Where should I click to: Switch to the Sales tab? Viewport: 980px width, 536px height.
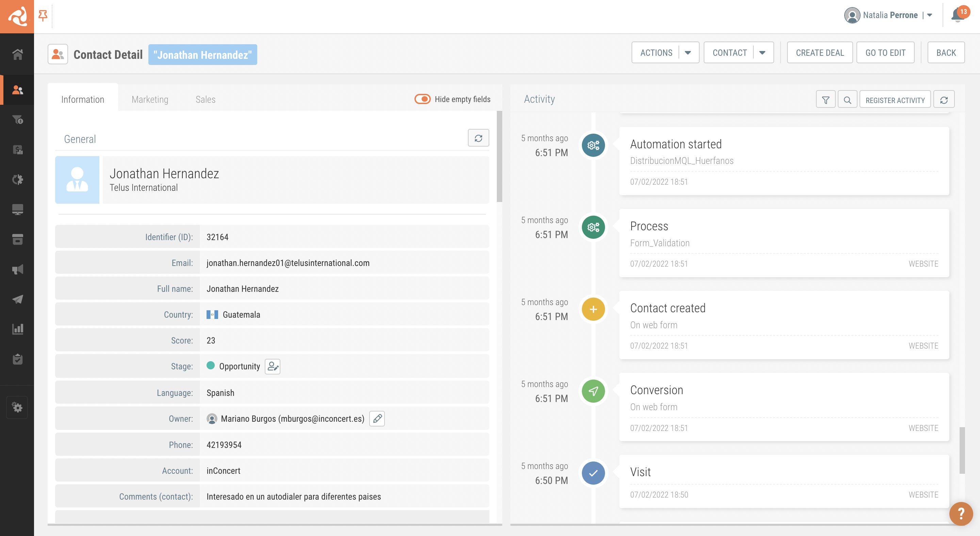click(205, 99)
